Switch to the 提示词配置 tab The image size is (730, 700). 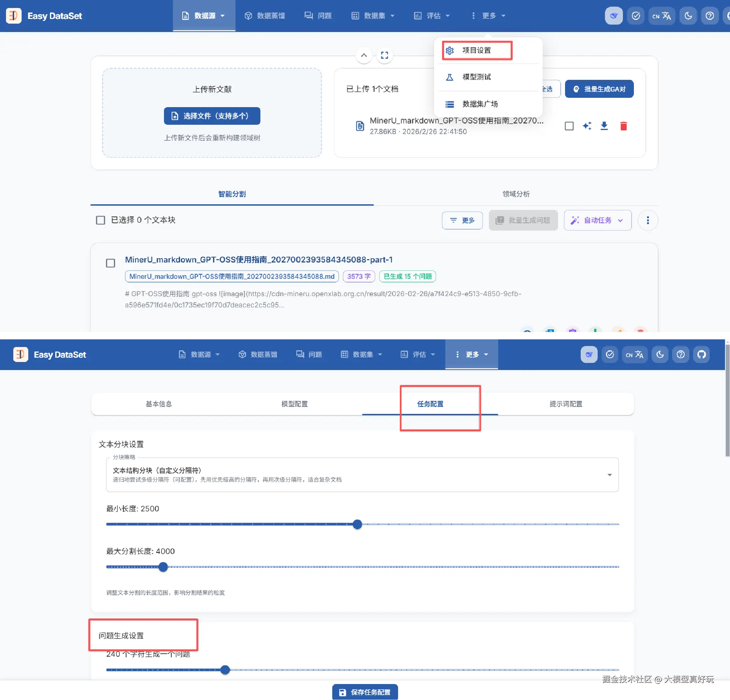[x=565, y=404]
